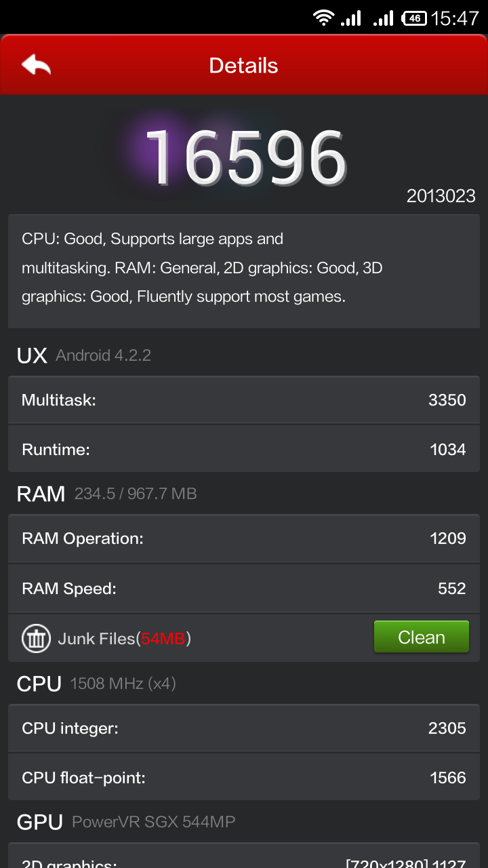Tap the 16596 total score
488x868 pixels.
click(x=245, y=158)
